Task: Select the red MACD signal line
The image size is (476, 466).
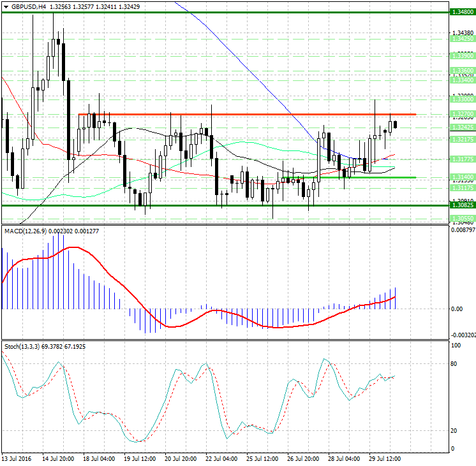Action: tap(77, 249)
